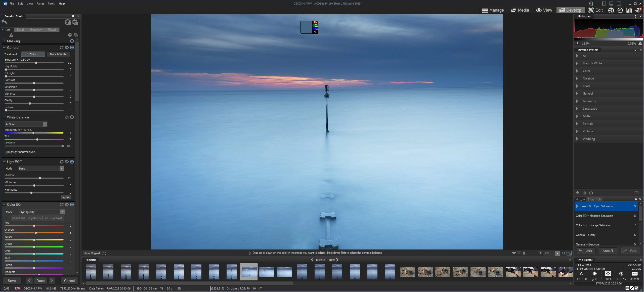Click the Orange saturation slider handle
This screenshot has height=292, width=644.
36,233
